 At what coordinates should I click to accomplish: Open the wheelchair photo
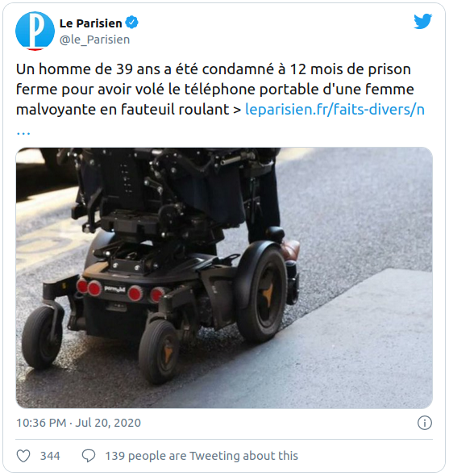coord(224,278)
